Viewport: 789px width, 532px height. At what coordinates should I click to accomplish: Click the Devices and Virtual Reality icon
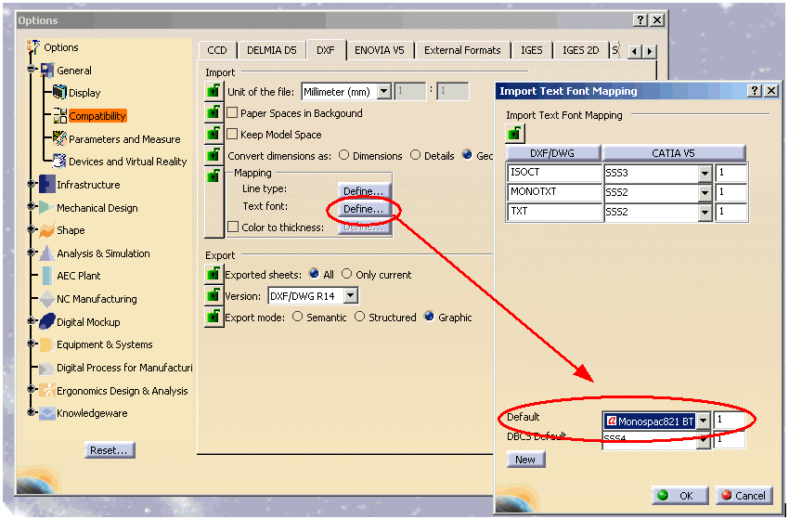[59, 161]
